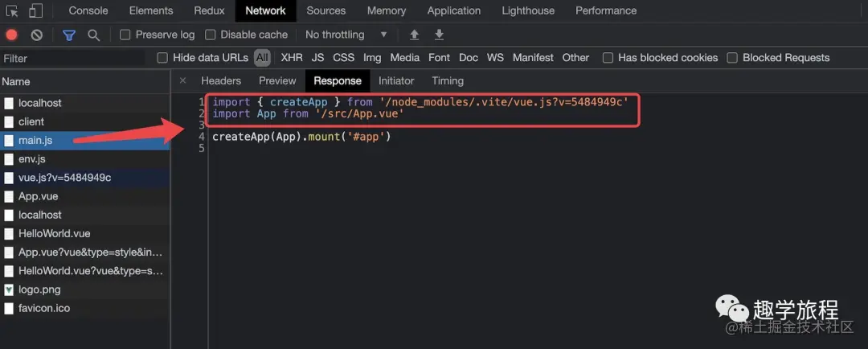The image size is (868, 349).
Task: Select the HelloWorld.vue?vue&type=s… request
Action: [84, 271]
